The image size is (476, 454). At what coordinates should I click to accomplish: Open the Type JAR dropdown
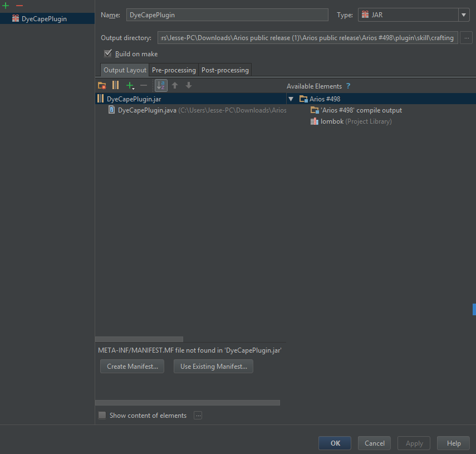tap(464, 15)
